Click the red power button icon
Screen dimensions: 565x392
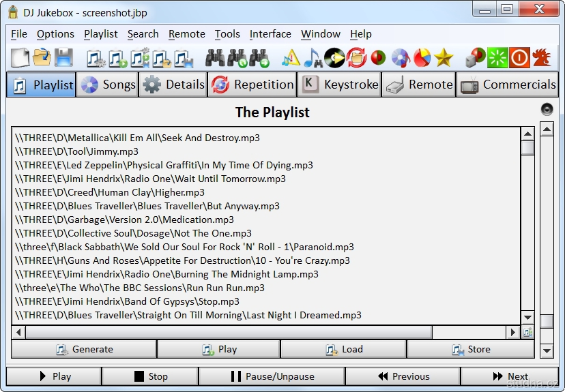tap(519, 58)
